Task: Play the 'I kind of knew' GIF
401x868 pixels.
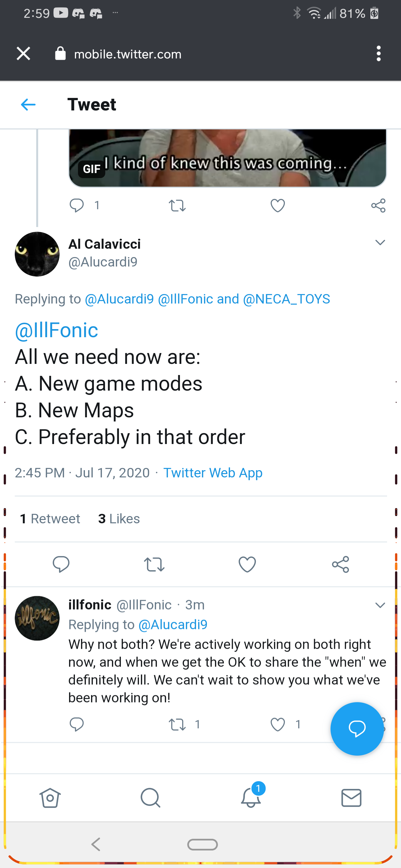Action: [x=227, y=158]
